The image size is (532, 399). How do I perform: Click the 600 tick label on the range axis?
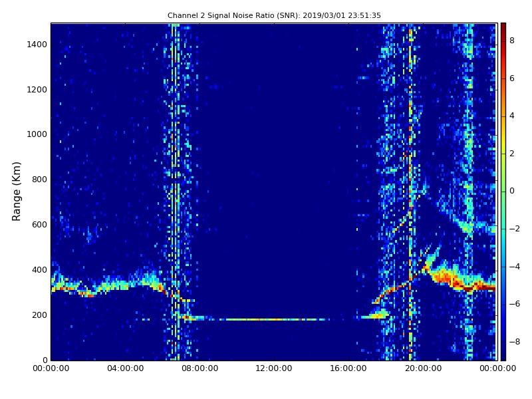point(39,225)
